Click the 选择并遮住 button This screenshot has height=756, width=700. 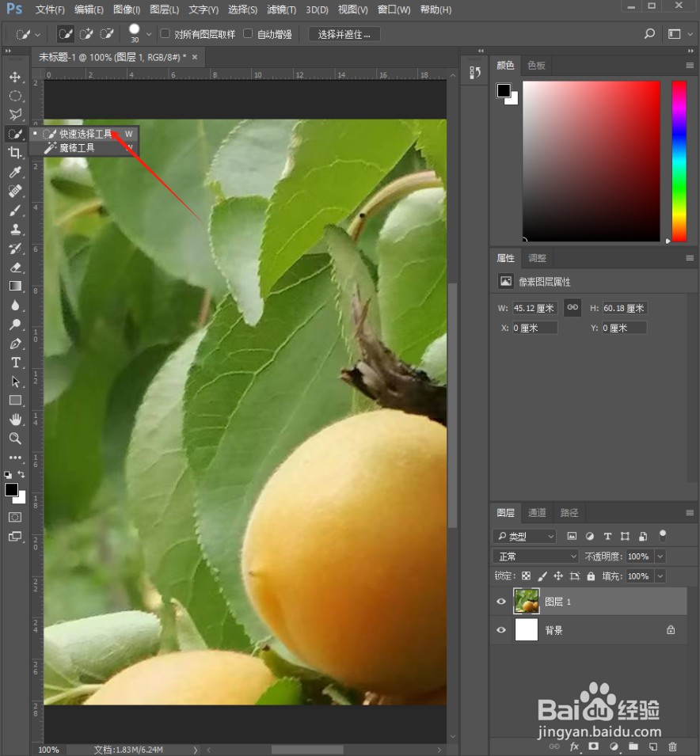(344, 33)
